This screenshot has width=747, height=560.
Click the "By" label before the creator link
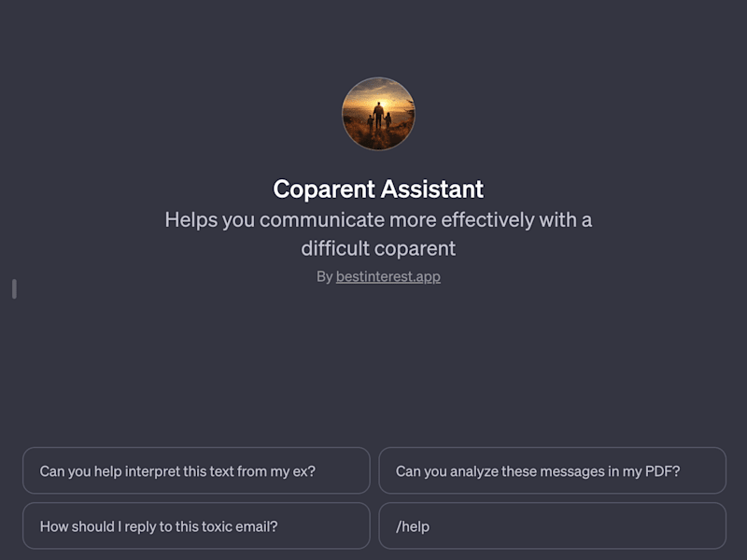click(x=324, y=276)
